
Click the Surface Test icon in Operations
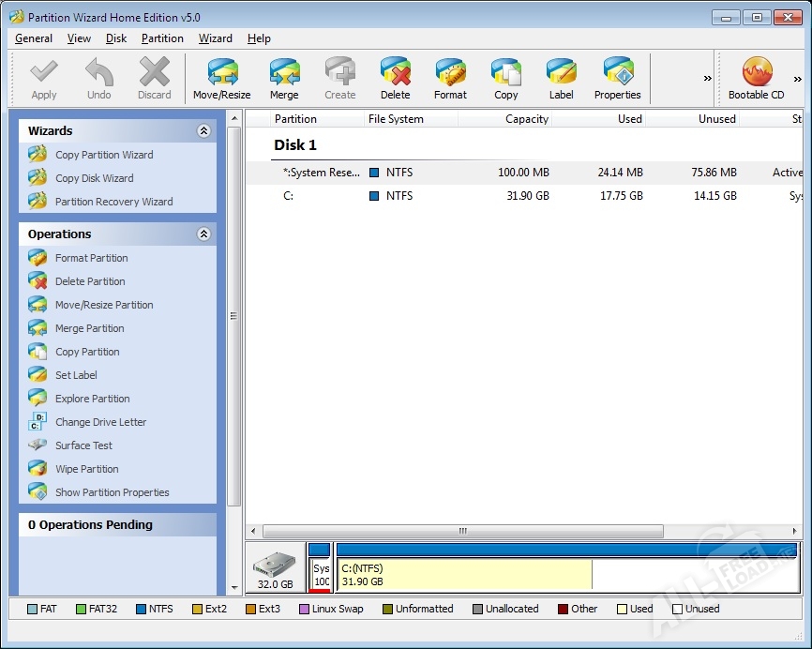click(38, 445)
